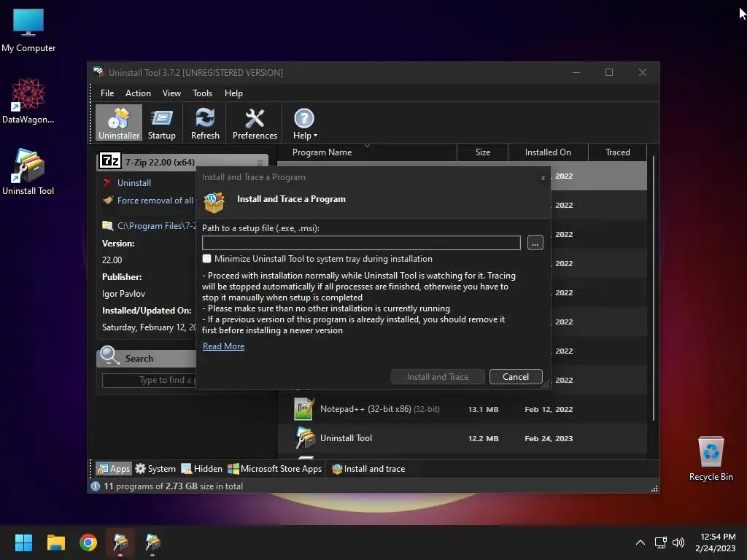Sort list by Program Name column
This screenshot has height=560, width=747.
click(x=367, y=152)
